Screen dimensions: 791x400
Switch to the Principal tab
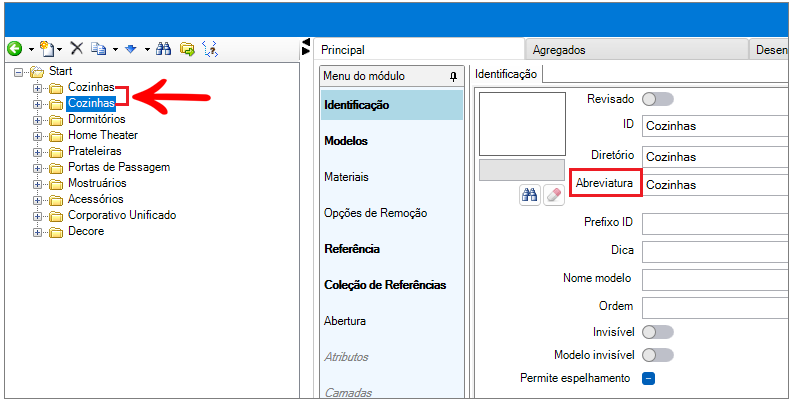[419, 50]
